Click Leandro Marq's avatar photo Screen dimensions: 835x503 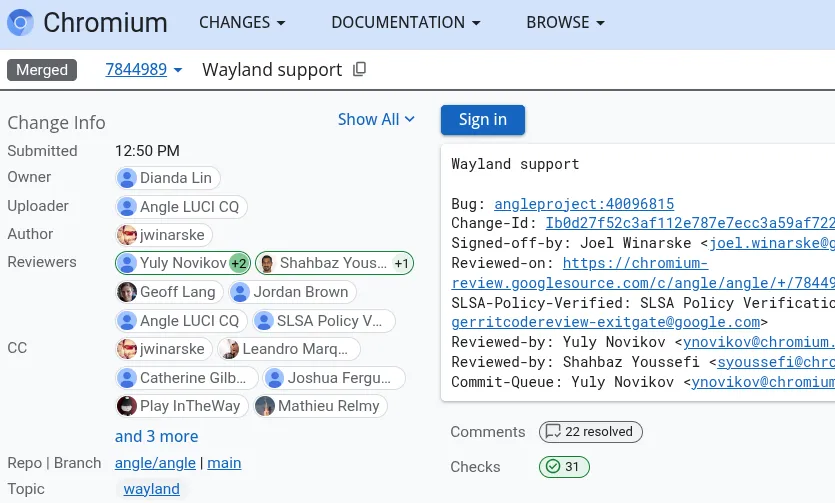click(x=230, y=349)
